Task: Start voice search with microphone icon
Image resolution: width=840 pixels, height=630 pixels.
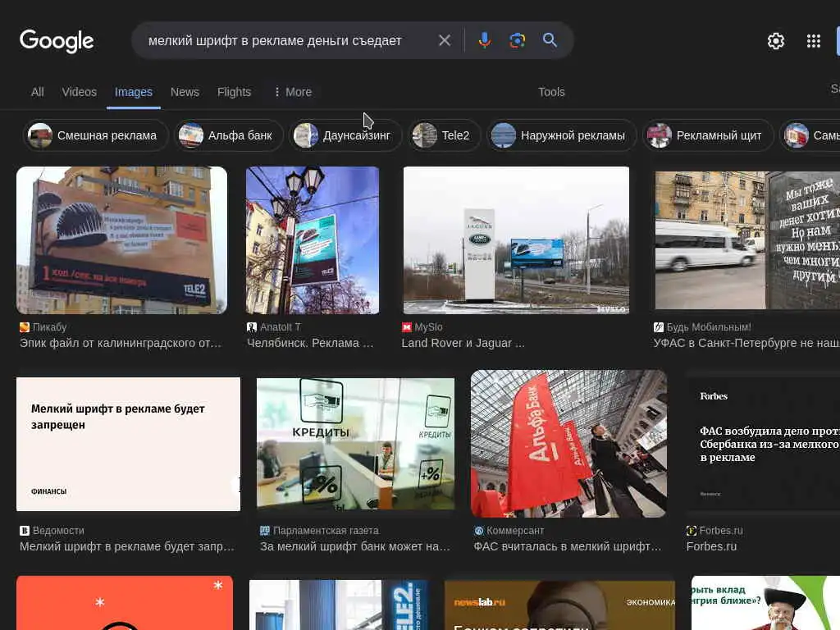Action: point(484,40)
